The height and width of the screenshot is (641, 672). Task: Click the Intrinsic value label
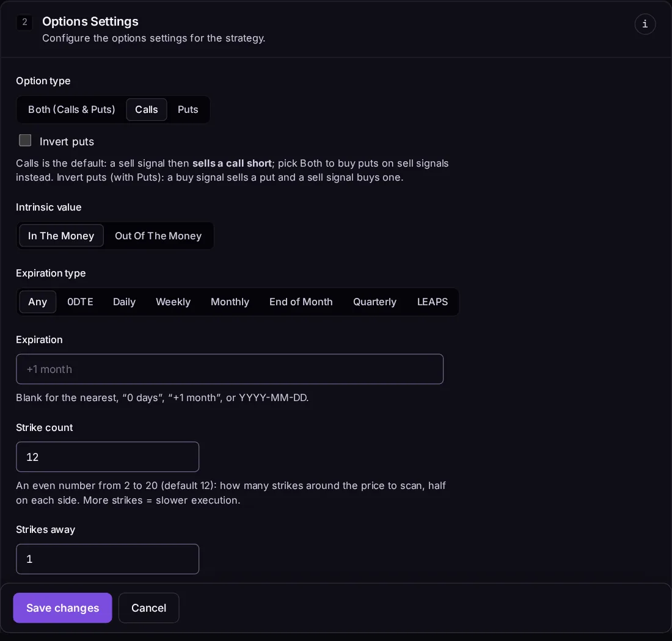click(x=48, y=207)
